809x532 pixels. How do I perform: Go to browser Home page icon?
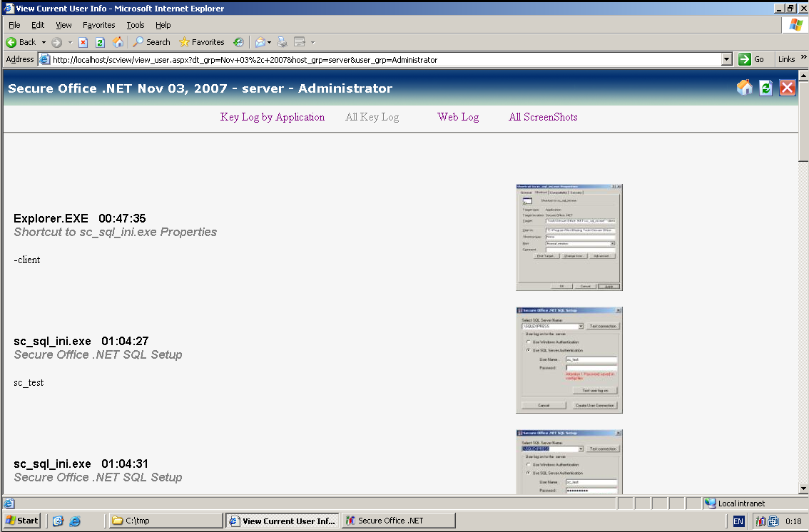118,42
